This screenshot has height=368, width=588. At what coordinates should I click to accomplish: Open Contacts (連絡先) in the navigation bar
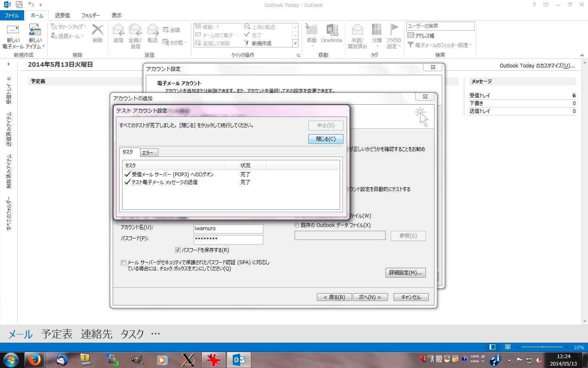coord(96,334)
